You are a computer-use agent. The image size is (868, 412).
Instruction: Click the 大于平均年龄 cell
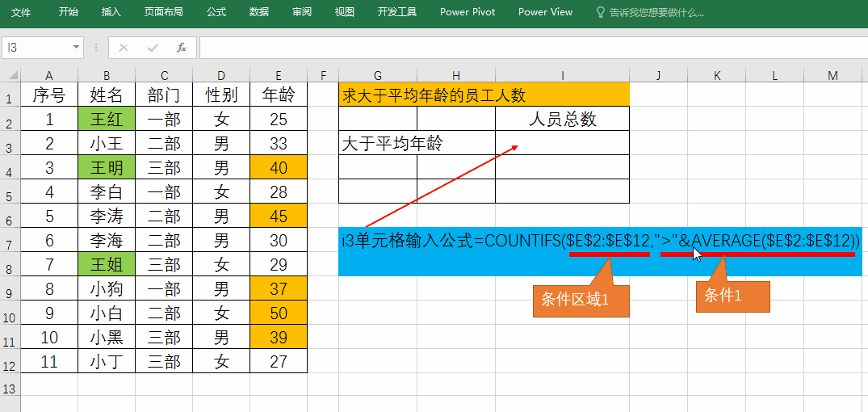tap(417, 144)
